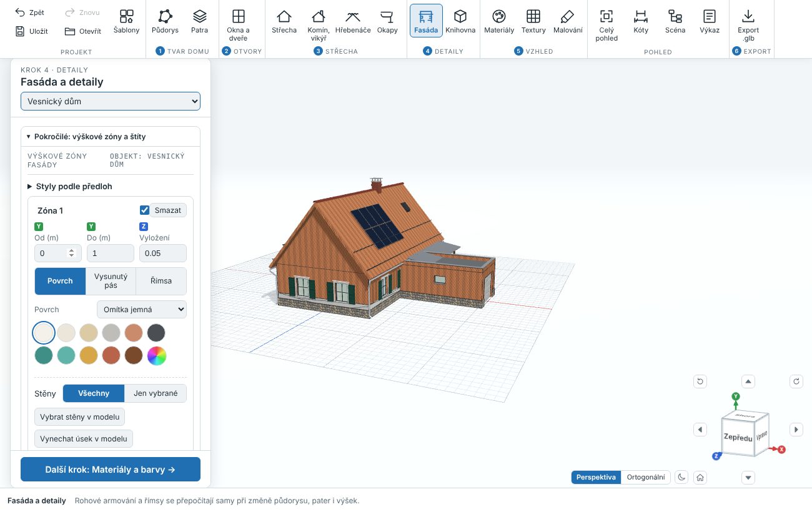
Task: Reset camera with the home icon
Action: click(701, 478)
